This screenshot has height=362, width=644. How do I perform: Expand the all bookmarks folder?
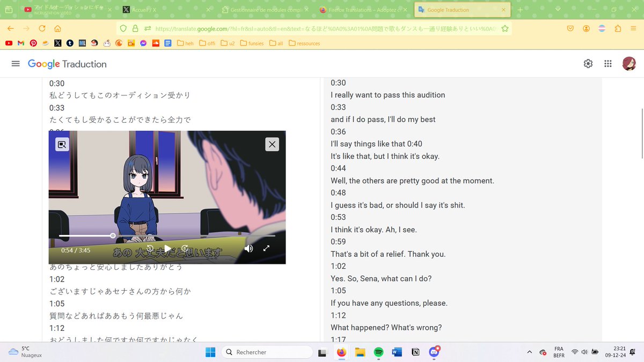276,43
